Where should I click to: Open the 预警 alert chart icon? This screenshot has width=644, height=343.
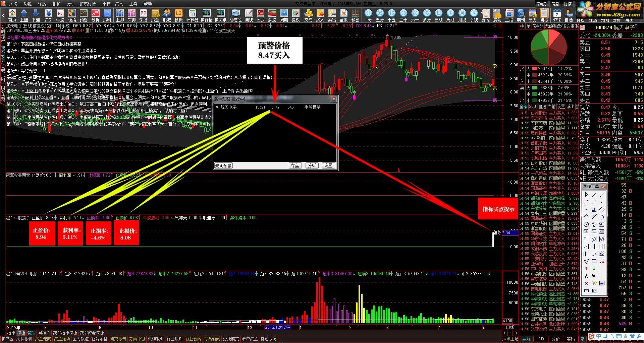84,15
